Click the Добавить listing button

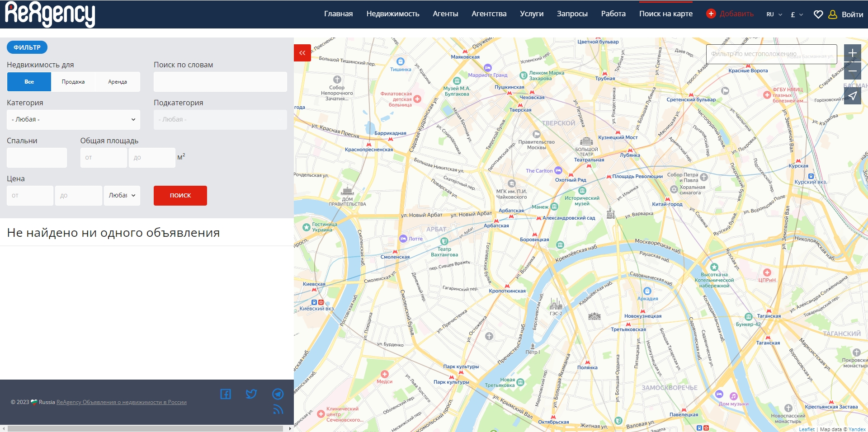730,14
